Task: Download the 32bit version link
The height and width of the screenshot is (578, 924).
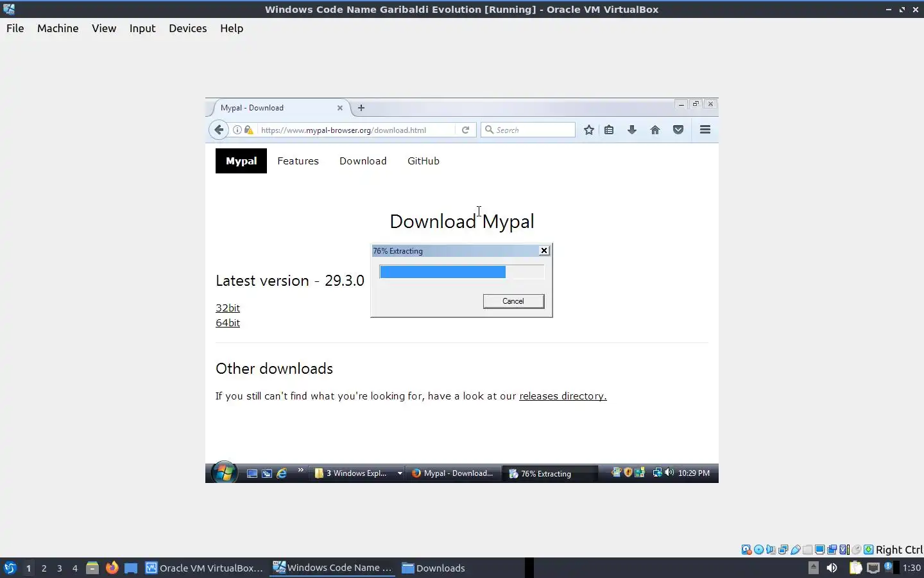Action: click(x=228, y=308)
